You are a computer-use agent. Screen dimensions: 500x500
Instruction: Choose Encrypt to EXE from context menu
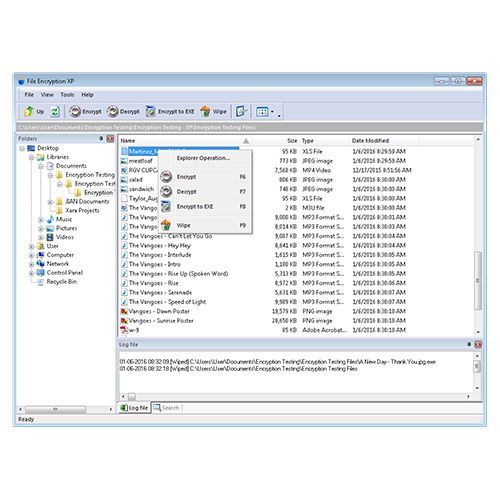coord(205,207)
